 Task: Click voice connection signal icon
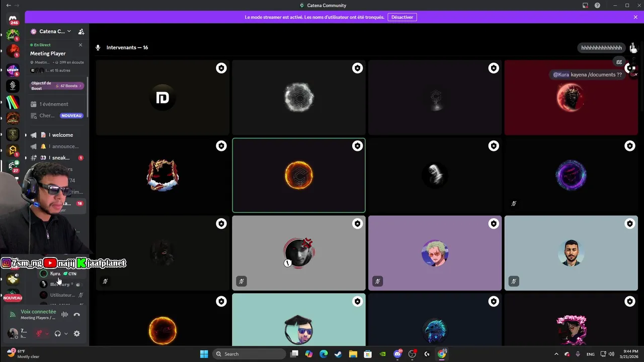click(x=13, y=315)
